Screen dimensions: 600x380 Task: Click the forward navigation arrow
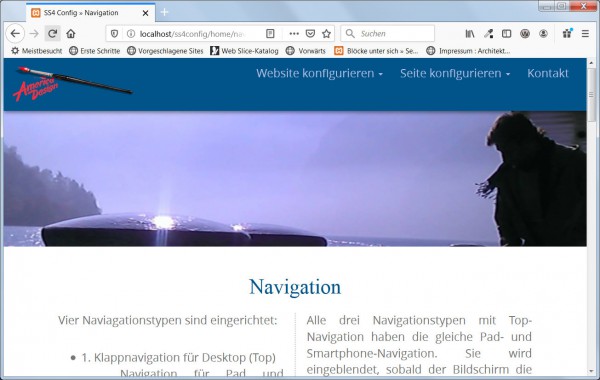click(x=34, y=34)
